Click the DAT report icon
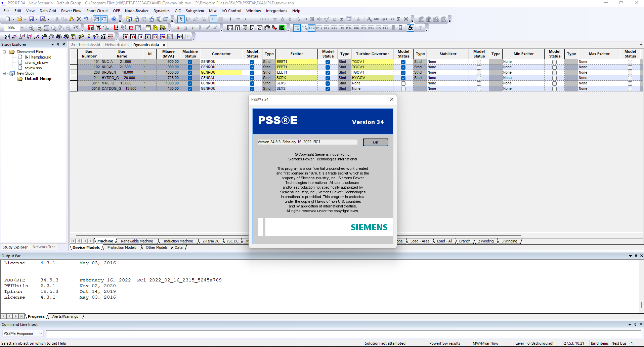 click(x=230, y=28)
